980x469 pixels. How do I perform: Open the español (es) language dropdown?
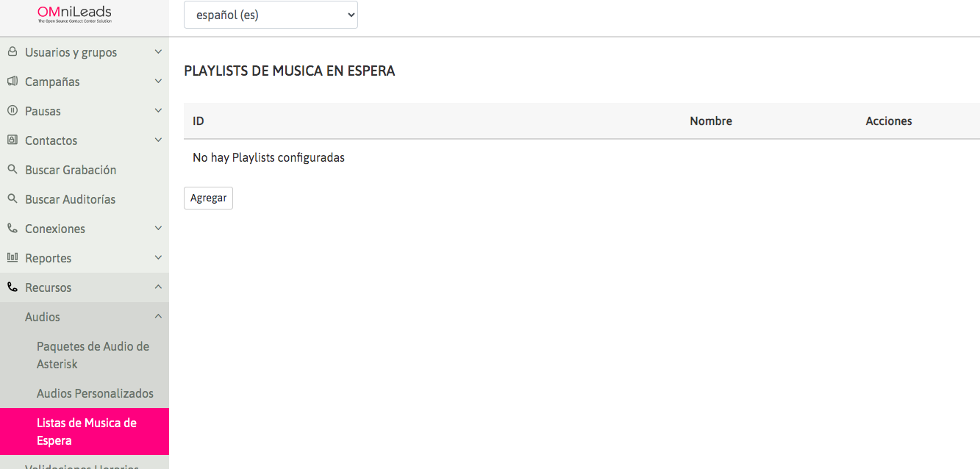[271, 15]
